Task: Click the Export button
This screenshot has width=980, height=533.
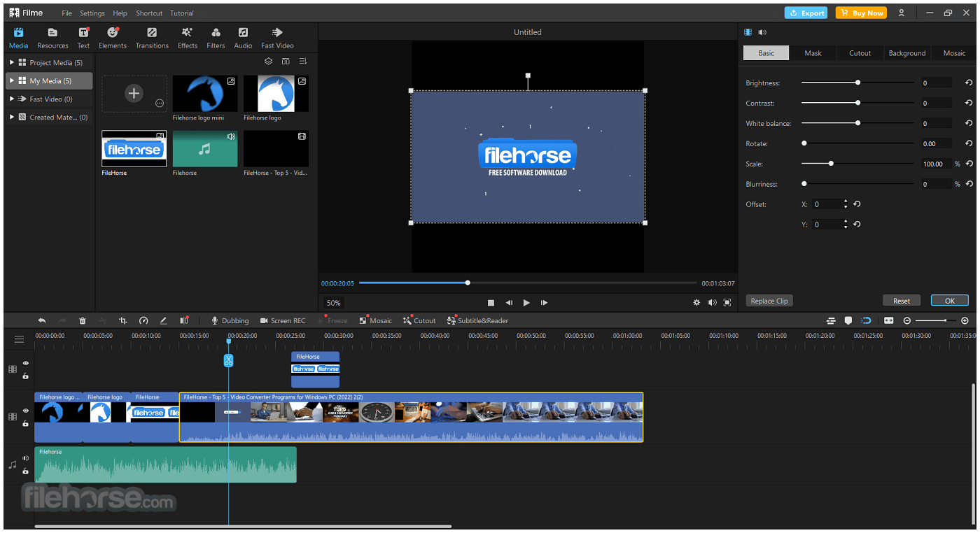Action: 806,13
